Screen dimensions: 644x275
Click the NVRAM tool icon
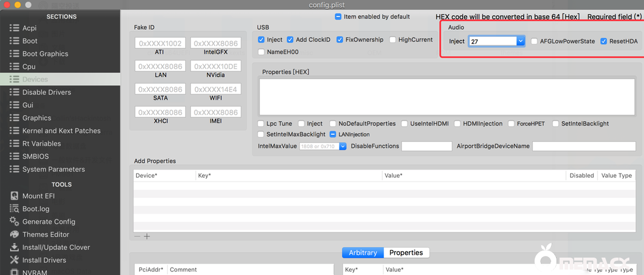[x=15, y=272]
